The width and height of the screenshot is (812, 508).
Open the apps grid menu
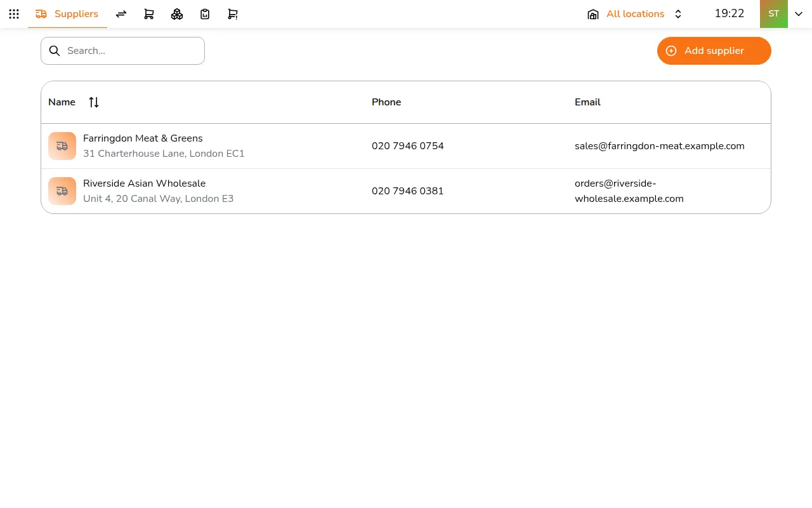(14, 14)
